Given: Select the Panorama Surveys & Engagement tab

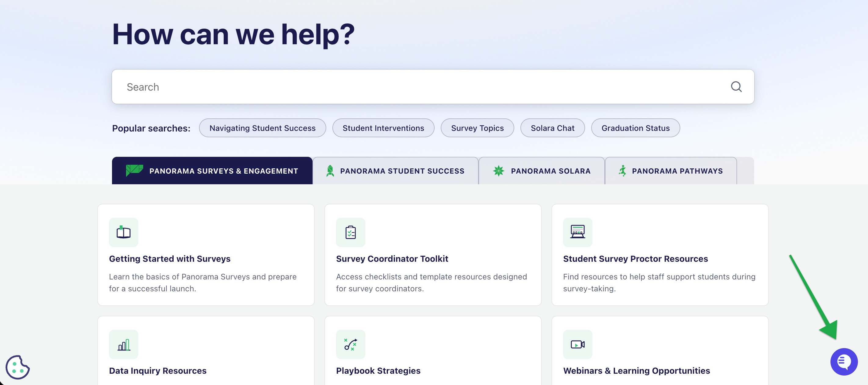Looking at the screenshot, I should click(212, 171).
